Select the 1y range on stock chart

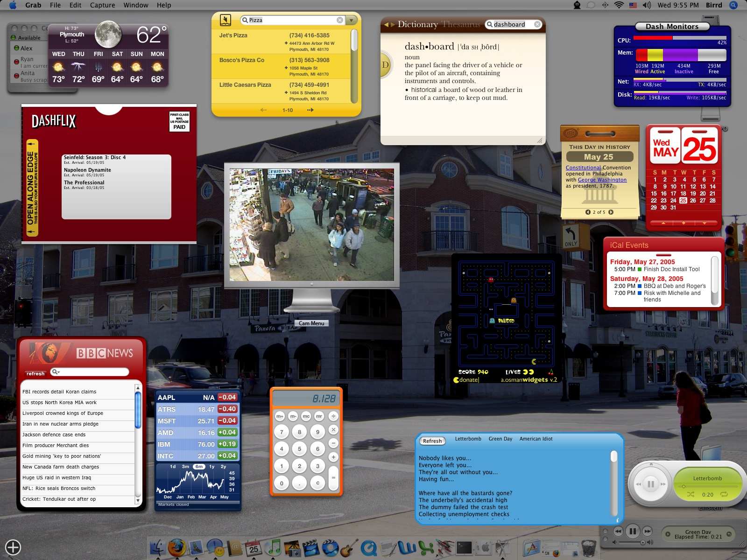tap(212, 467)
